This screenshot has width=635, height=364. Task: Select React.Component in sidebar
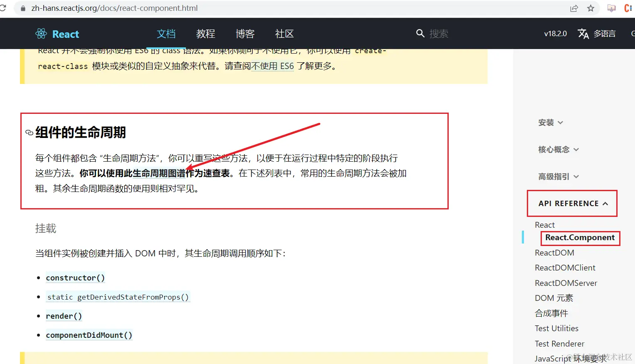click(580, 238)
